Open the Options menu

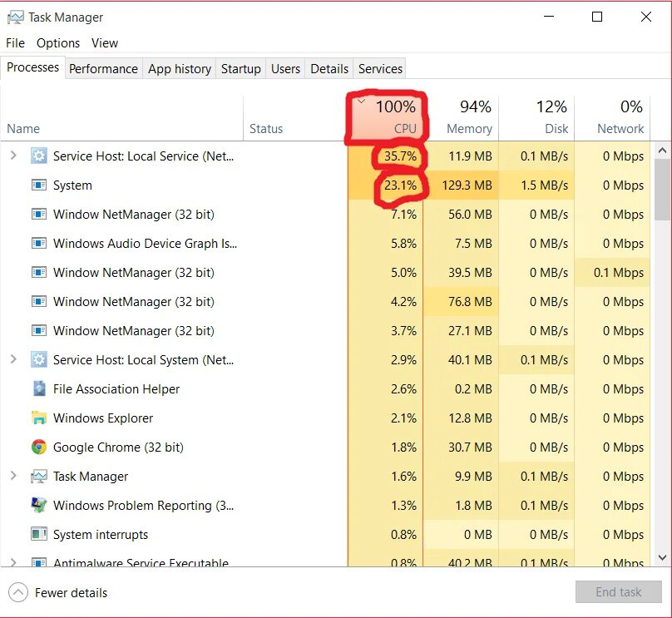58,43
